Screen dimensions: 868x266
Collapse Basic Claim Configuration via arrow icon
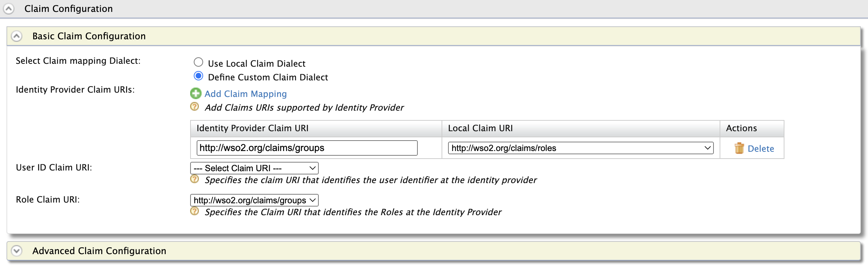tap(17, 36)
